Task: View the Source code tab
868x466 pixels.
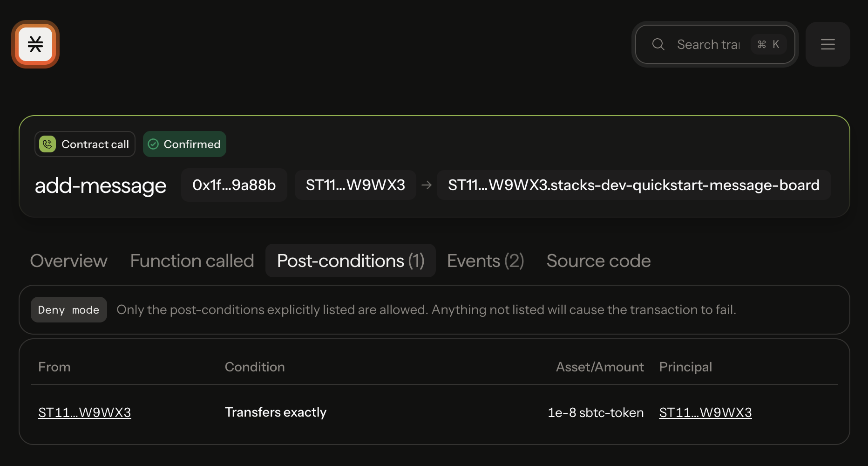Action: click(598, 261)
